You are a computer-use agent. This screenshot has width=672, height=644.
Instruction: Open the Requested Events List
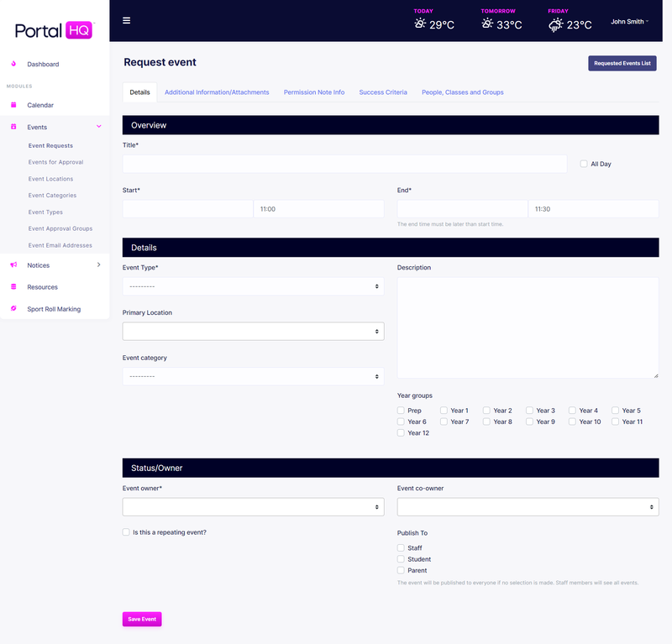click(622, 63)
